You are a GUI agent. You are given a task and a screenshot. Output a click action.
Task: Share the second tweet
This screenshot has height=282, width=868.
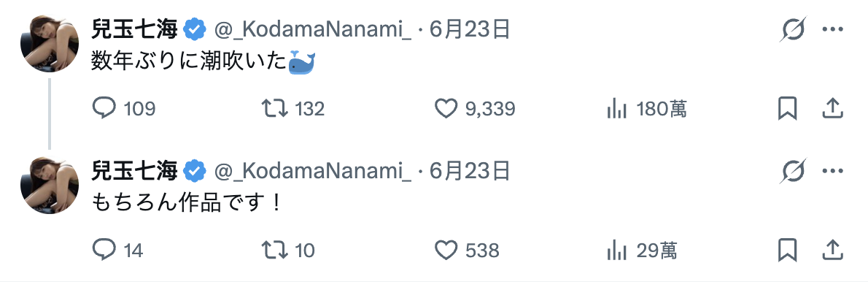(832, 251)
